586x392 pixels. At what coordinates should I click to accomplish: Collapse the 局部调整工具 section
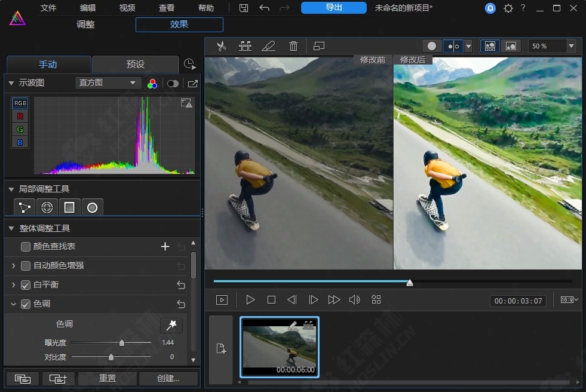[x=11, y=189]
